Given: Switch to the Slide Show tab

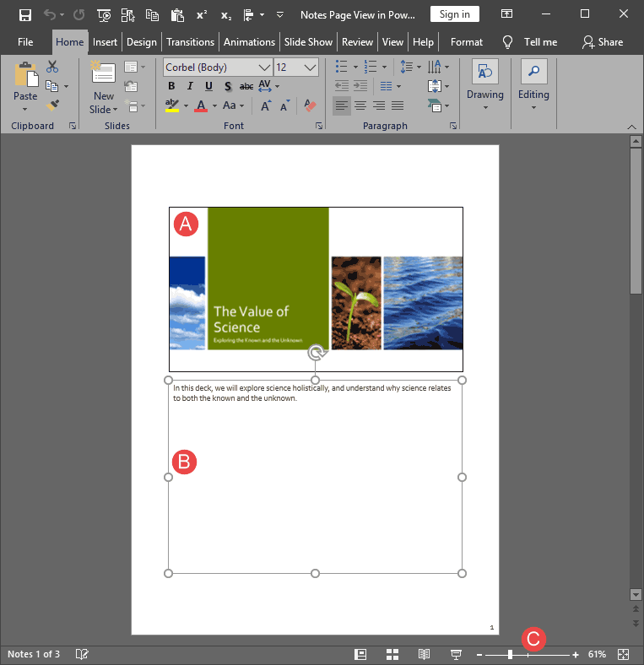Looking at the screenshot, I should pyautogui.click(x=308, y=42).
